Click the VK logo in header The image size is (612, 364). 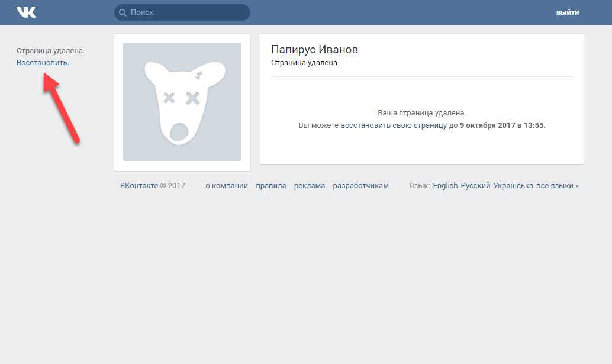pos(26,12)
